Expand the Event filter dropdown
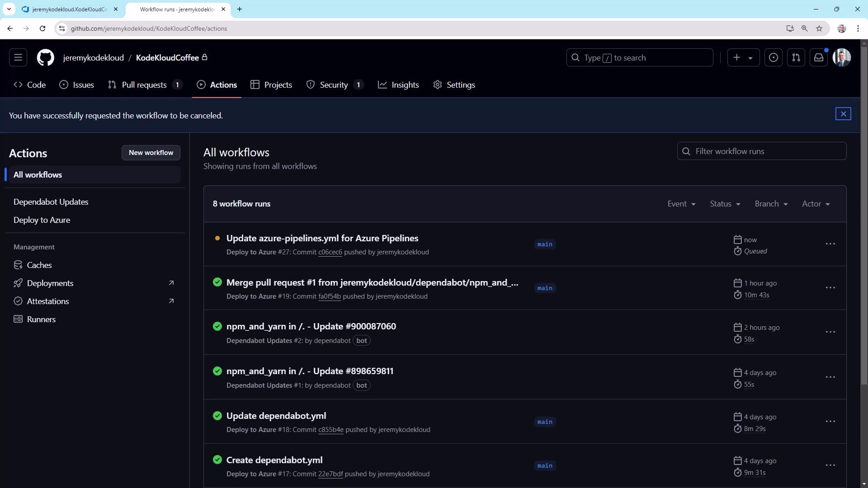The width and height of the screenshot is (868, 488). tap(681, 204)
